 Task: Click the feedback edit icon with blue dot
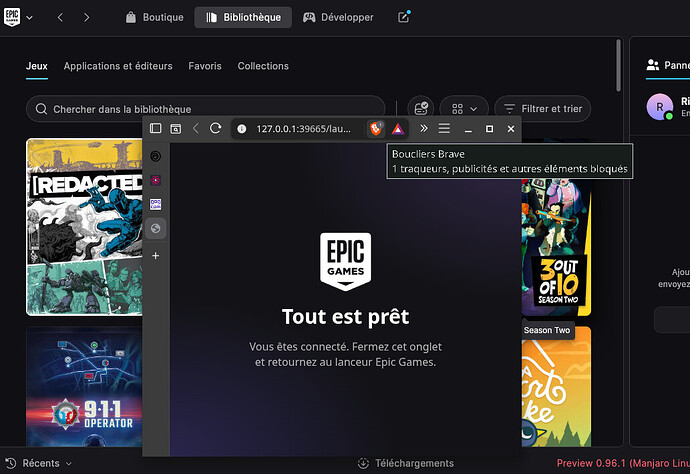pyautogui.click(x=404, y=17)
